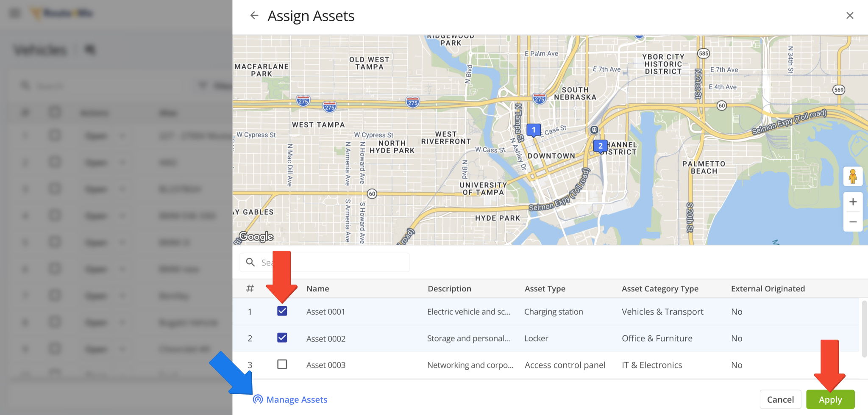Viewport: 868px width, 415px height.
Task: Click the Asset 0002 name cell
Action: click(x=325, y=338)
